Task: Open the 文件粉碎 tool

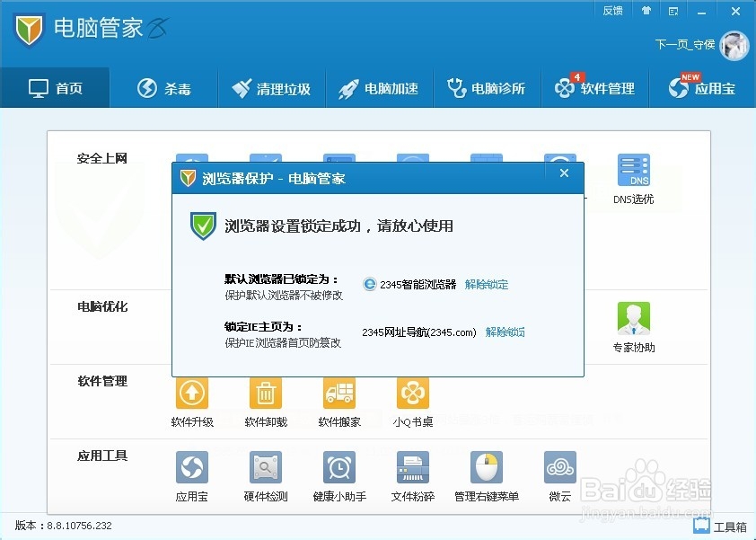Action: point(413,476)
